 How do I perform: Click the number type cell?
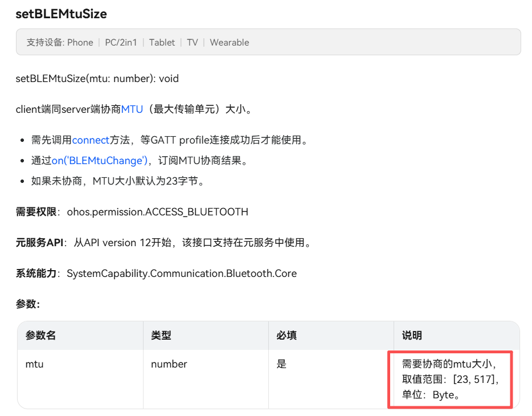[x=169, y=364]
